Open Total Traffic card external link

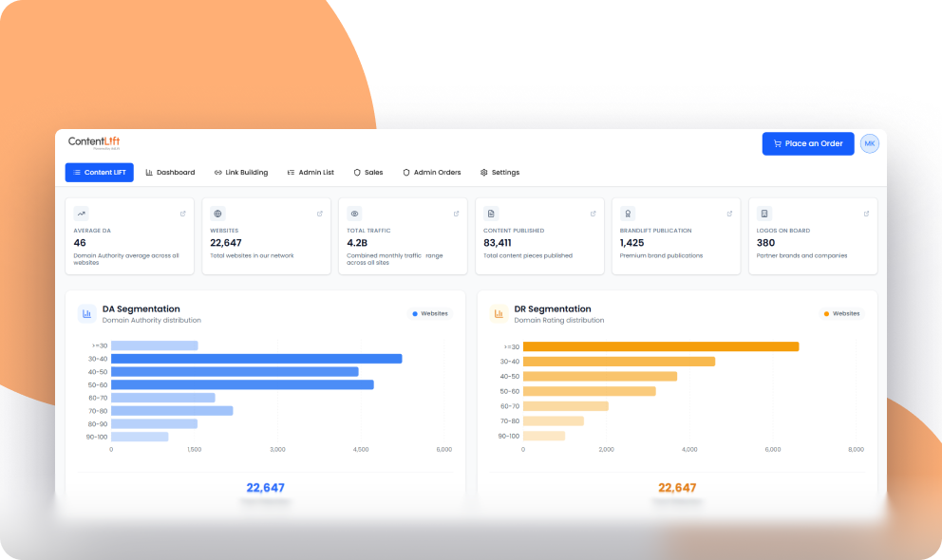pyautogui.click(x=457, y=214)
